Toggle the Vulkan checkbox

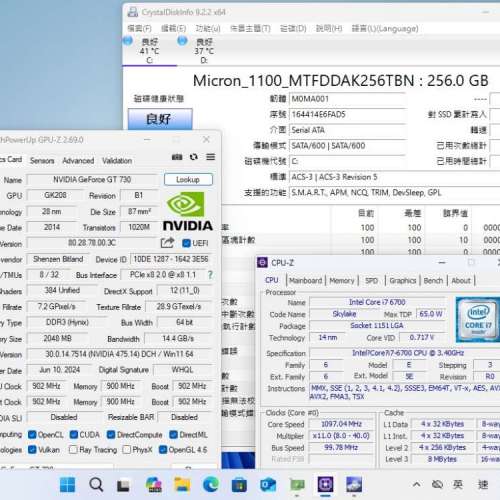(x=32, y=450)
